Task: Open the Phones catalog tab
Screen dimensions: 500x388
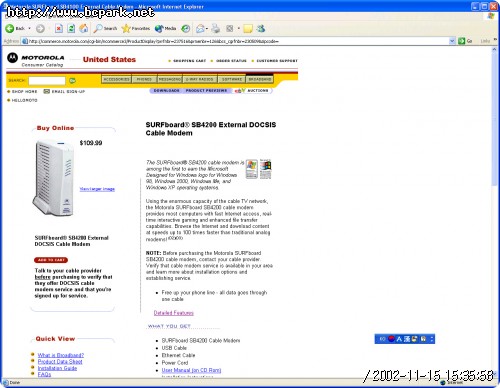Action: coord(144,79)
